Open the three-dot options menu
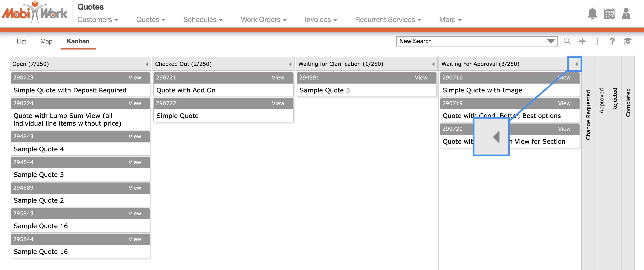This screenshot has height=270, width=644. (x=597, y=41)
